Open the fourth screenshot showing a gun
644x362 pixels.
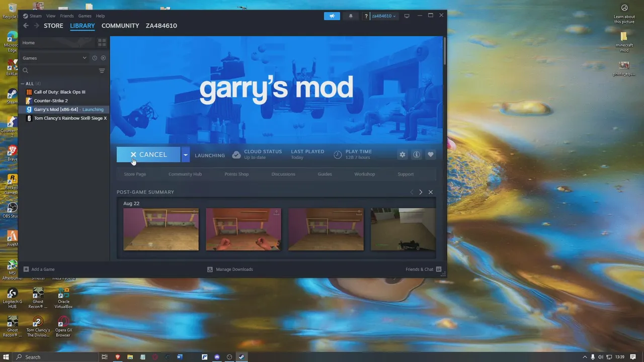click(403, 229)
